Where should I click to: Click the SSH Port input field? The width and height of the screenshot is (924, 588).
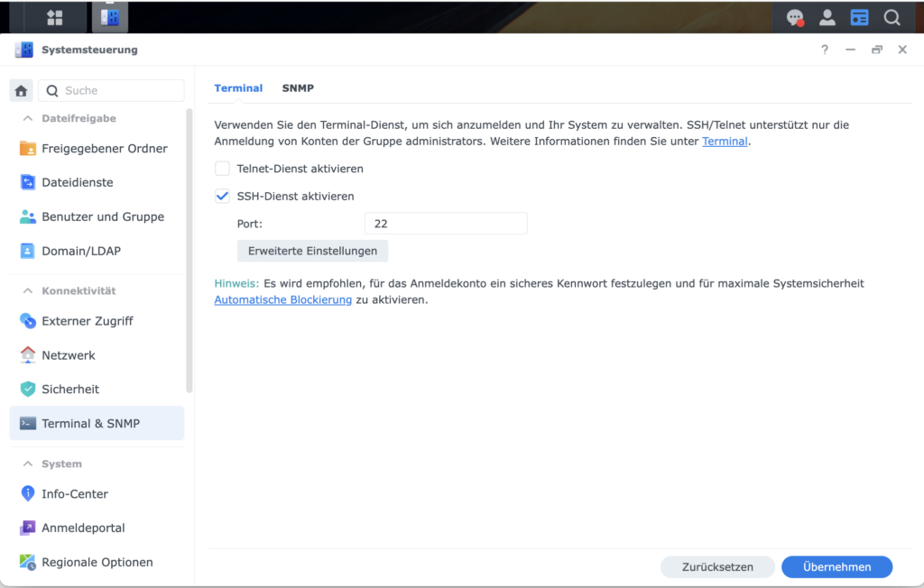446,224
